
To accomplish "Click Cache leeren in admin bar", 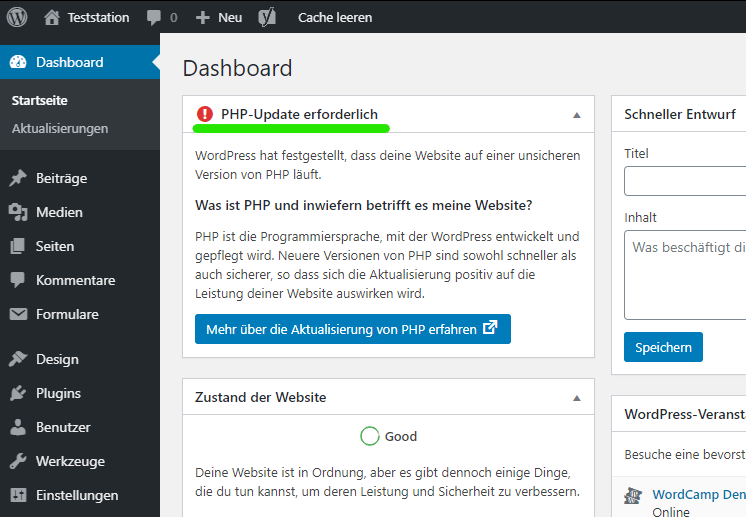I will tap(335, 18).
